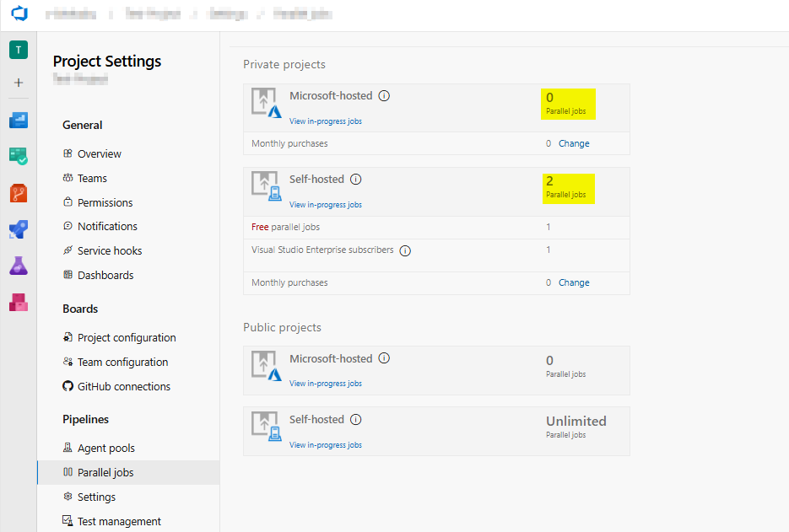Screen dimensions: 789x532
Task: Open the Repos hub icon
Action: point(19,193)
